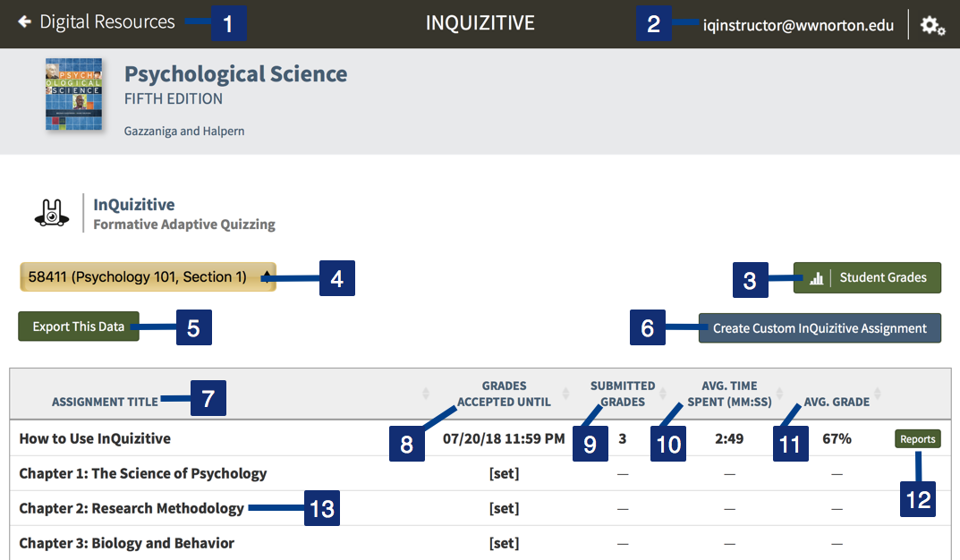Sort by Avg. Grade column arrows
The height and width of the screenshot is (560, 960).
click(878, 393)
